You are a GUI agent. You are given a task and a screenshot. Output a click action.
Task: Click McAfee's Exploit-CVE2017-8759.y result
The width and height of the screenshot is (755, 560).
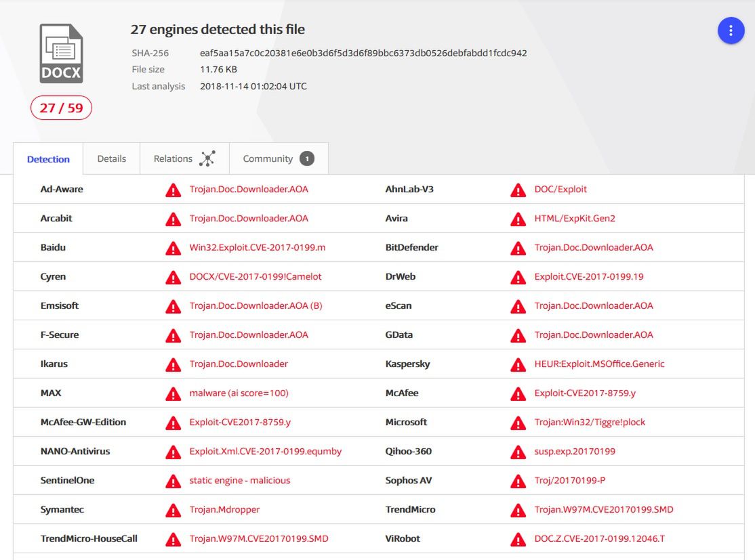[585, 393]
